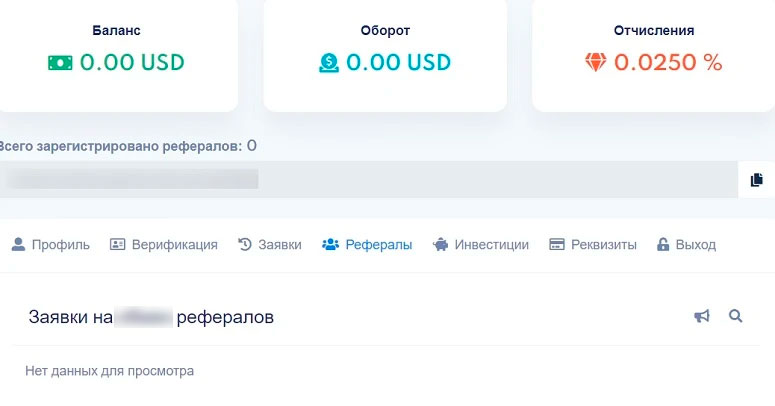Click the ID card icon beside Верификация
This screenshot has height=406, width=775.
tap(117, 244)
